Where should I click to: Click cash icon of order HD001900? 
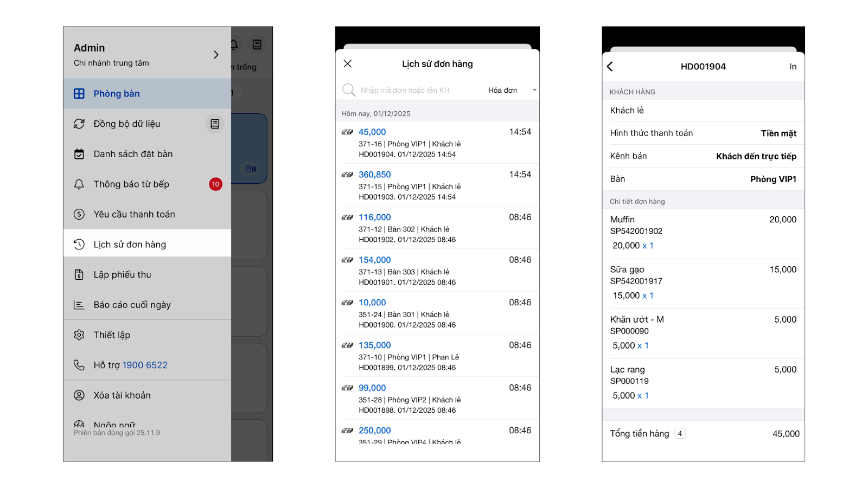(347, 303)
